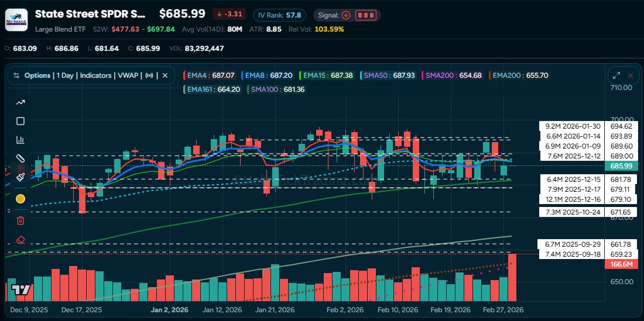Toggle the EMA15 indicator legend chip

tap(327, 75)
